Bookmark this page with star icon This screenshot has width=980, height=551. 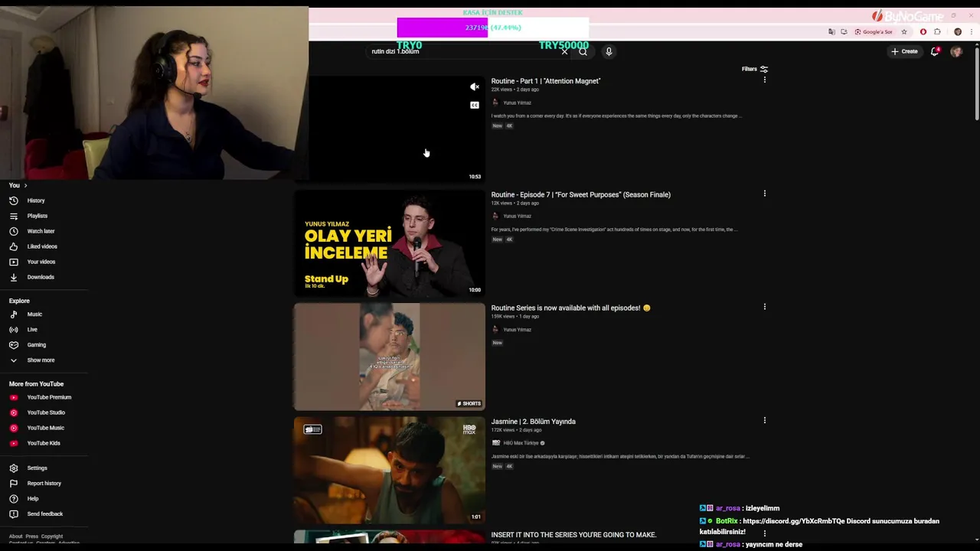pos(904,32)
